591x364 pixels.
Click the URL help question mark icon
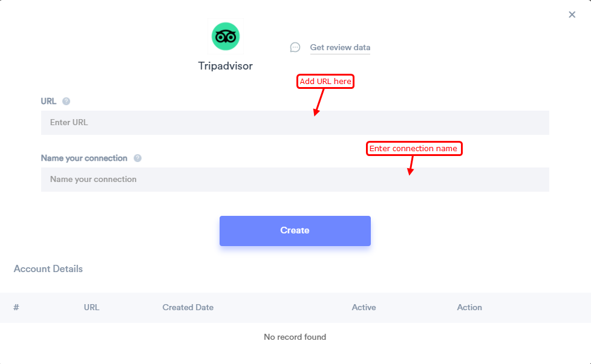[67, 102]
